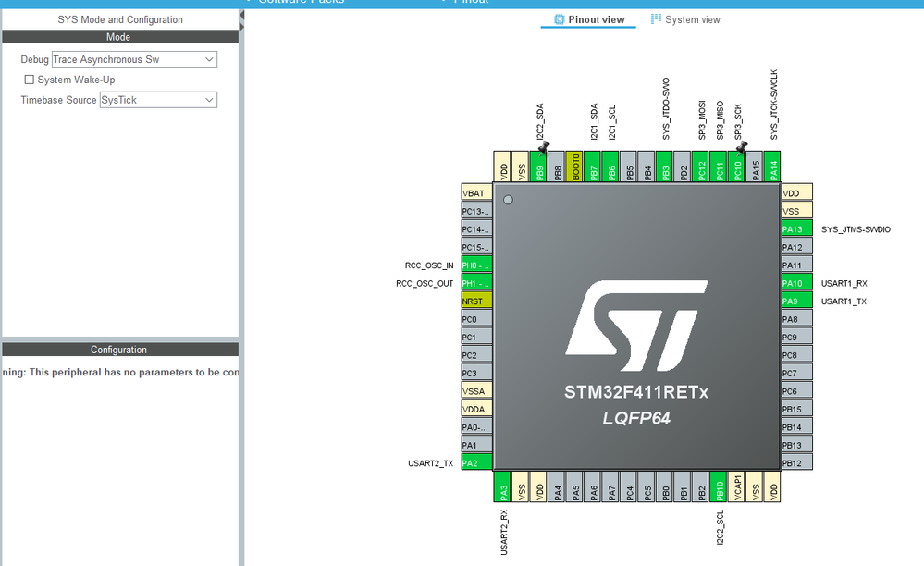Select pin PA3 (USART2_RX)
Image resolution: width=924 pixels, height=566 pixels.
tap(502, 486)
